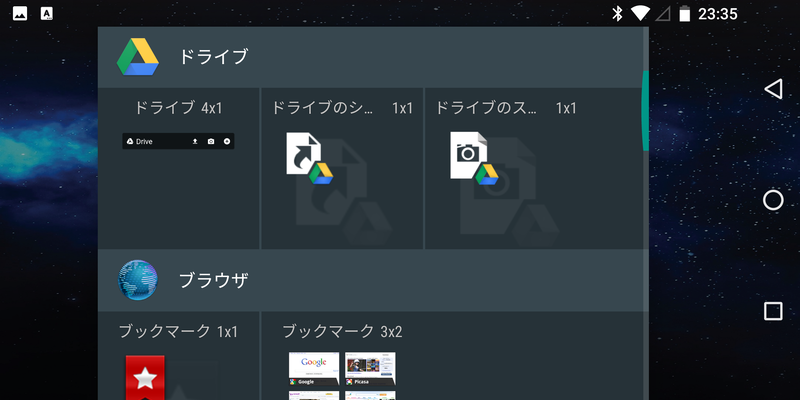Viewport: 800px width, 400px height.
Task: Tap the Picasa bookmark thumbnail
Action: 370,368
